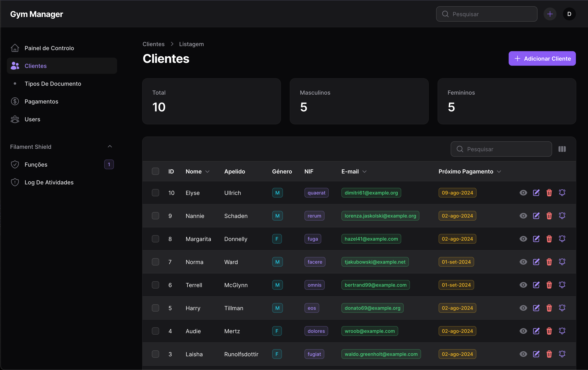Click notification bell for Norma Ward

point(562,262)
